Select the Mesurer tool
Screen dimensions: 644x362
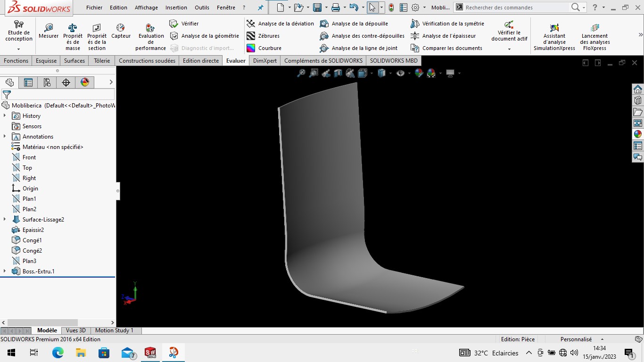49,31
